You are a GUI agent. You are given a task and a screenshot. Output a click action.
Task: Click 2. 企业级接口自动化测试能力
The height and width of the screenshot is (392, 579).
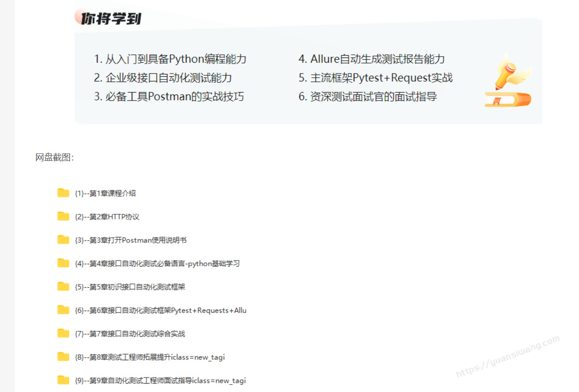[163, 78]
